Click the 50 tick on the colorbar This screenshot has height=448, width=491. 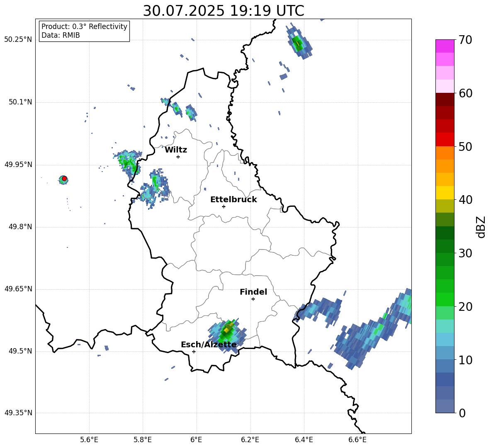pos(465,146)
